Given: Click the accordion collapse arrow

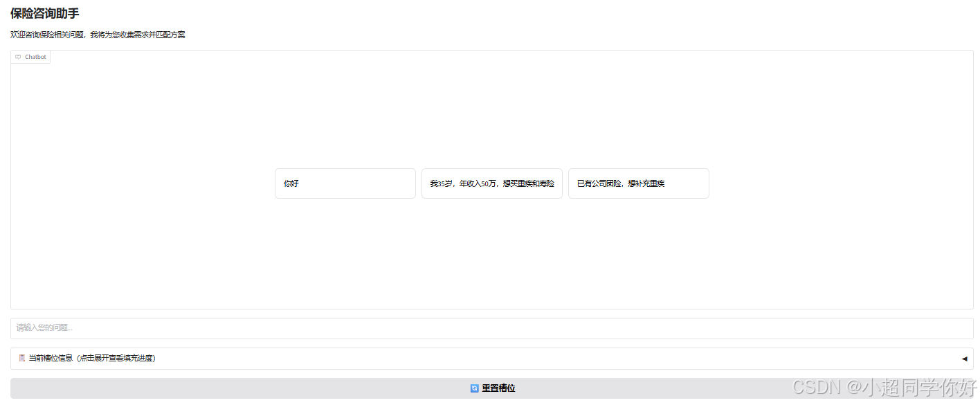Looking at the screenshot, I should tap(964, 359).
